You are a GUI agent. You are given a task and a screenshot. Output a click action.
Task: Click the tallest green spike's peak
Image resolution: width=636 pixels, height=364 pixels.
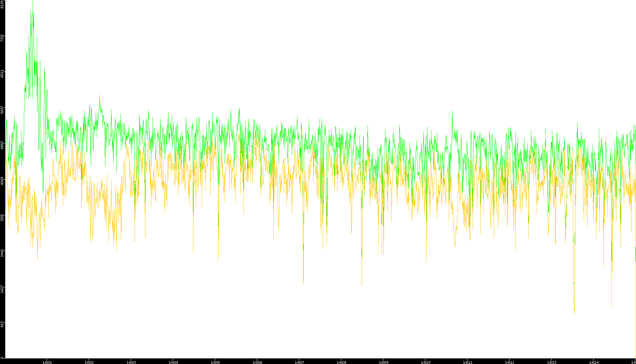[x=33, y=1]
